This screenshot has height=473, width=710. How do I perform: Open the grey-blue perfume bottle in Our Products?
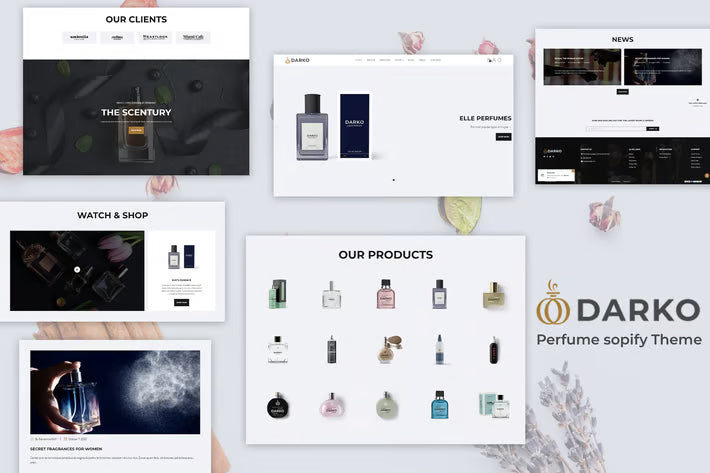[439, 294]
